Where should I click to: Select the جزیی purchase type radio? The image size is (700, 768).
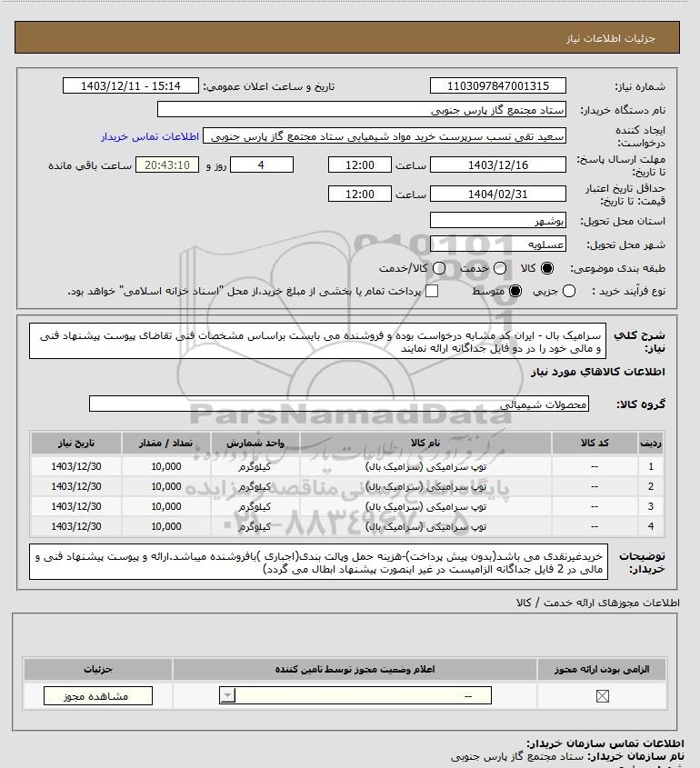pos(569,292)
